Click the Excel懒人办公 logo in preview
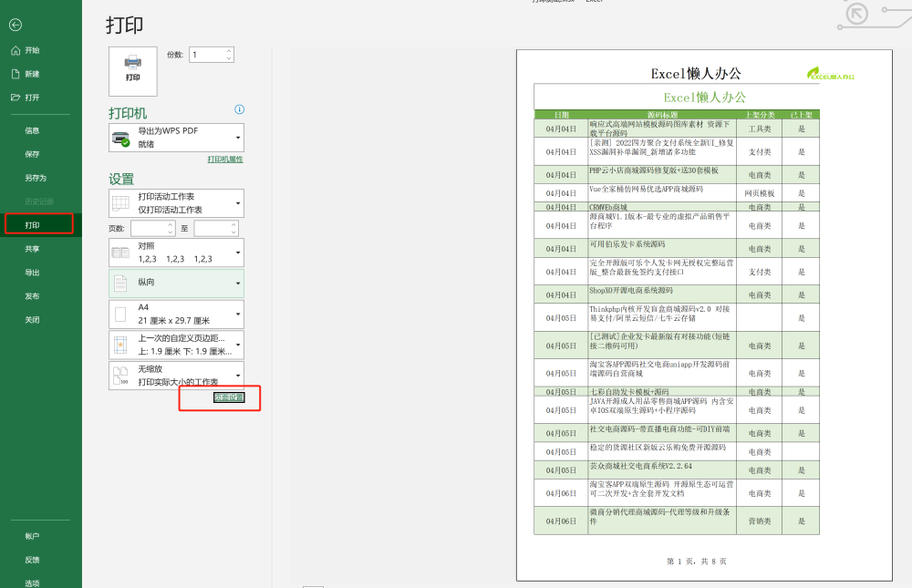Image resolution: width=912 pixels, height=588 pixels. (x=831, y=73)
